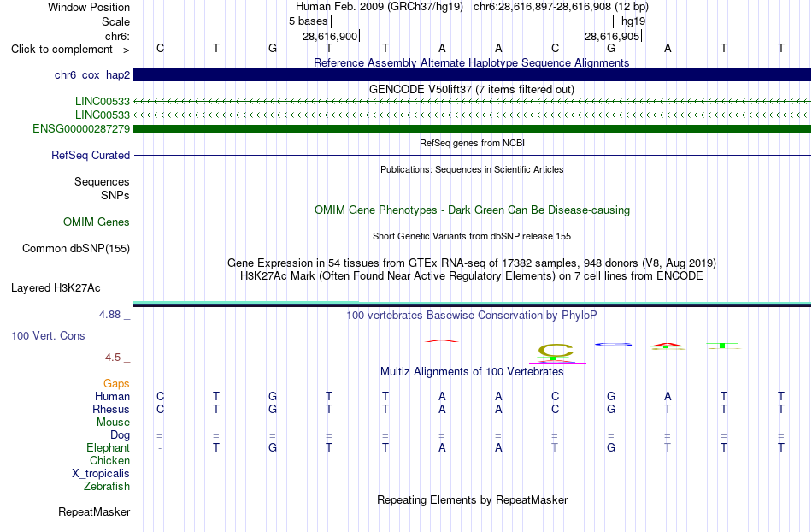This screenshot has width=812, height=532.
Task: Click the 'Mouse' species label
Action: (113, 422)
